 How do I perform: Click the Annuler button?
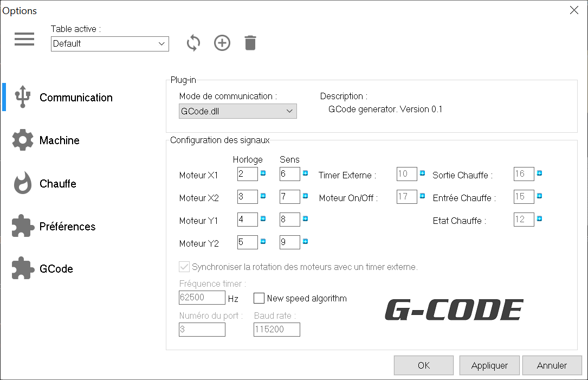click(552, 365)
